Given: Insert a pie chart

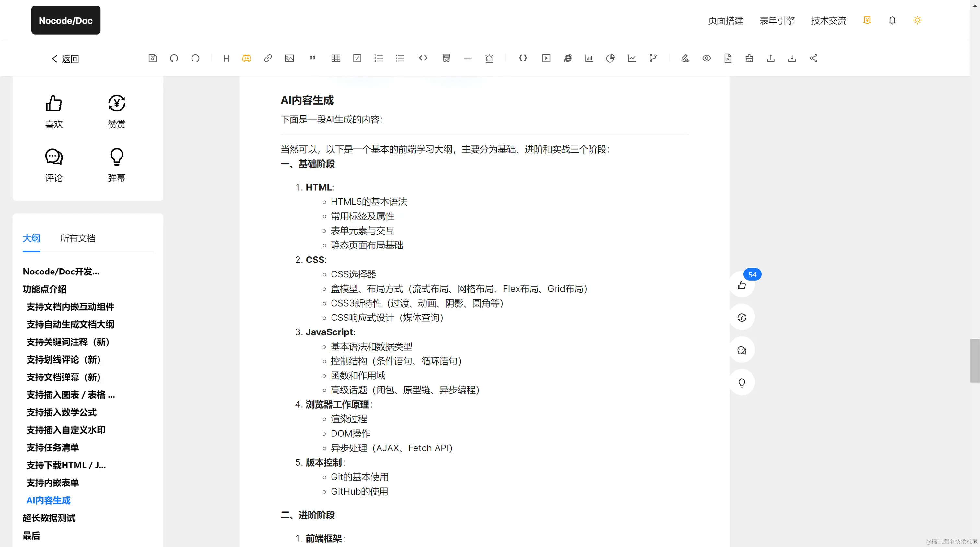Looking at the screenshot, I should 610,58.
